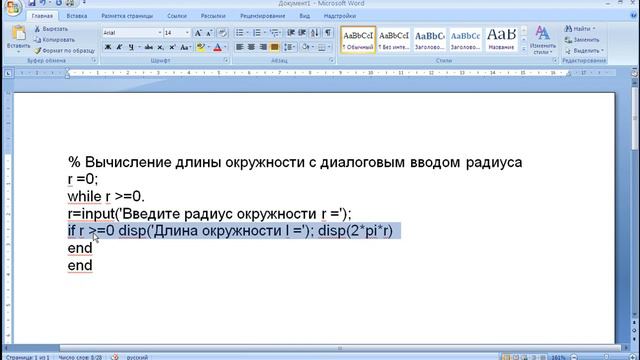Image resolution: width=640 pixels, height=360 pixels.
Task: Apply text highlight color
Action: (x=200, y=47)
